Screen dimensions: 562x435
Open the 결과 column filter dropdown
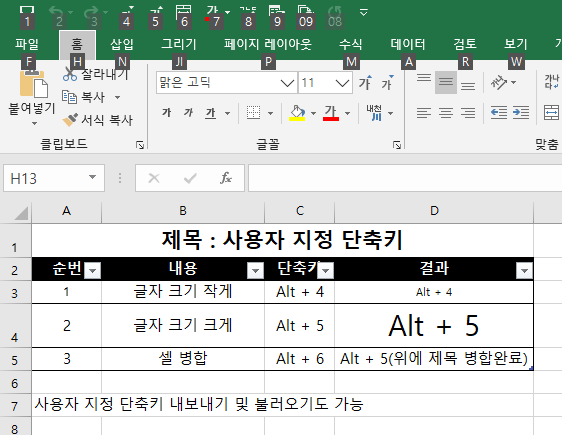524,271
